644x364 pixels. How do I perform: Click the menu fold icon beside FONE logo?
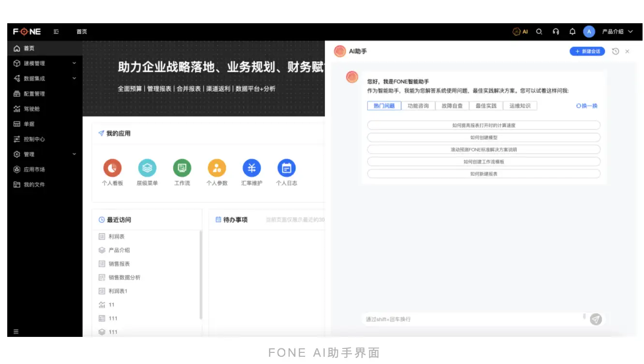tap(56, 32)
